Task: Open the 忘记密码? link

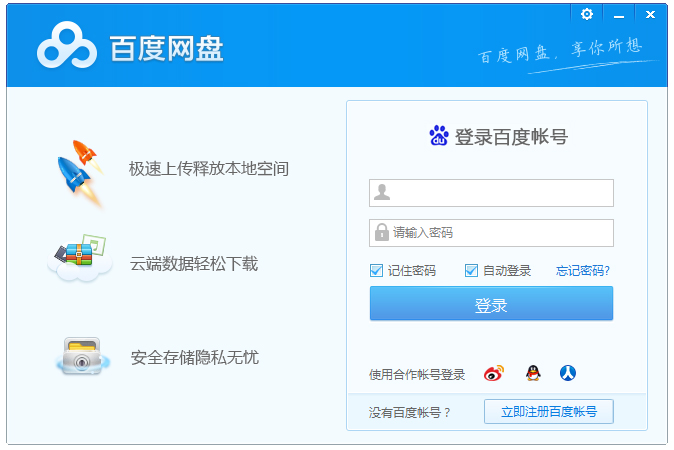Action: (x=583, y=270)
